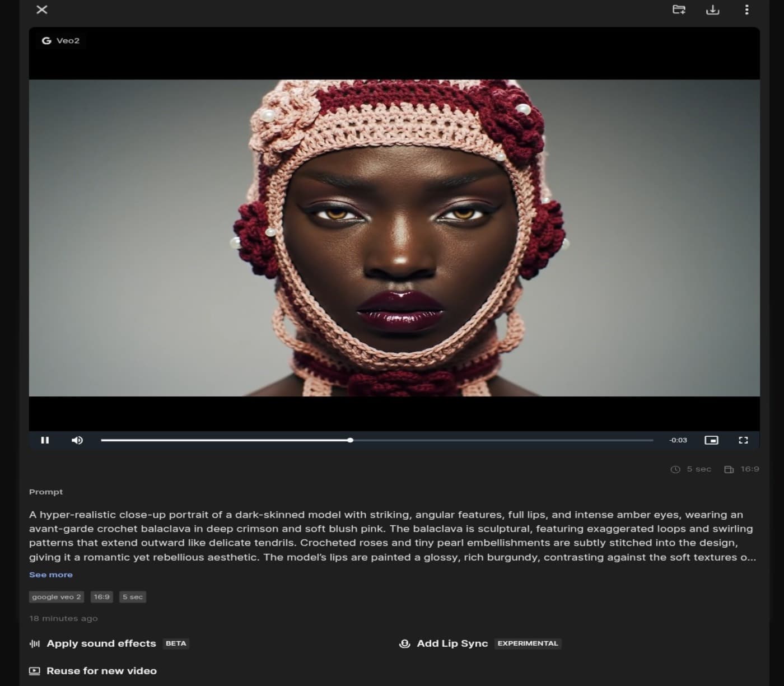The image size is (784, 686).
Task: Download the generated video
Action: tap(712, 10)
